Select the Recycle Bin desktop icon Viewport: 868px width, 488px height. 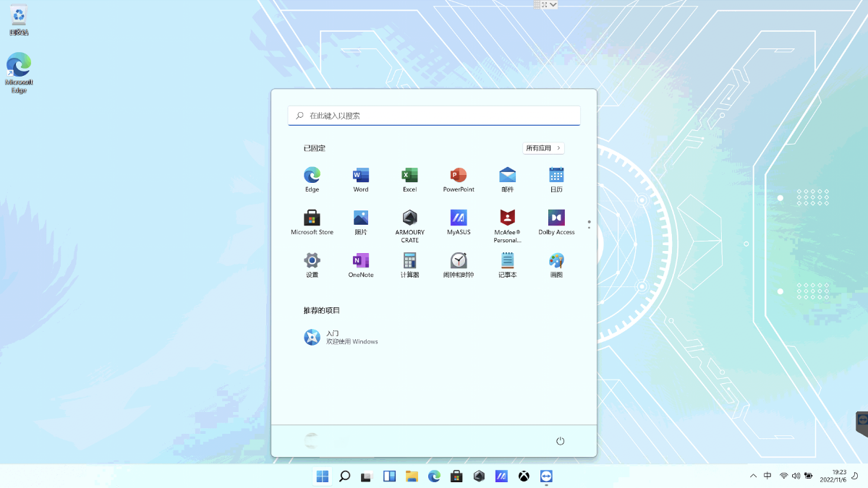pyautogui.click(x=19, y=20)
